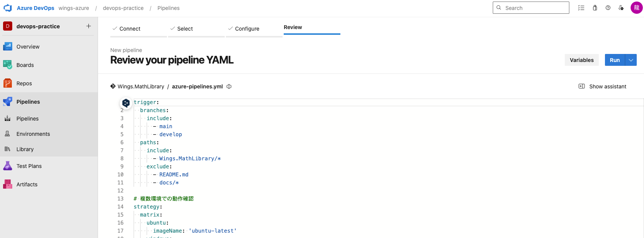Viewport: 644px width, 238px height.
Task: Open the help question mark icon
Action: (608, 8)
